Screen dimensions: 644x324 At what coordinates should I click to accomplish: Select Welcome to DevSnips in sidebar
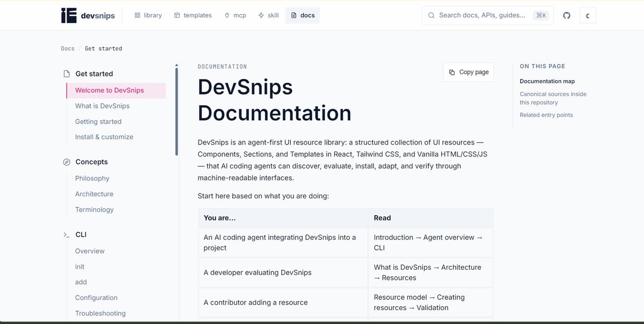click(116, 90)
